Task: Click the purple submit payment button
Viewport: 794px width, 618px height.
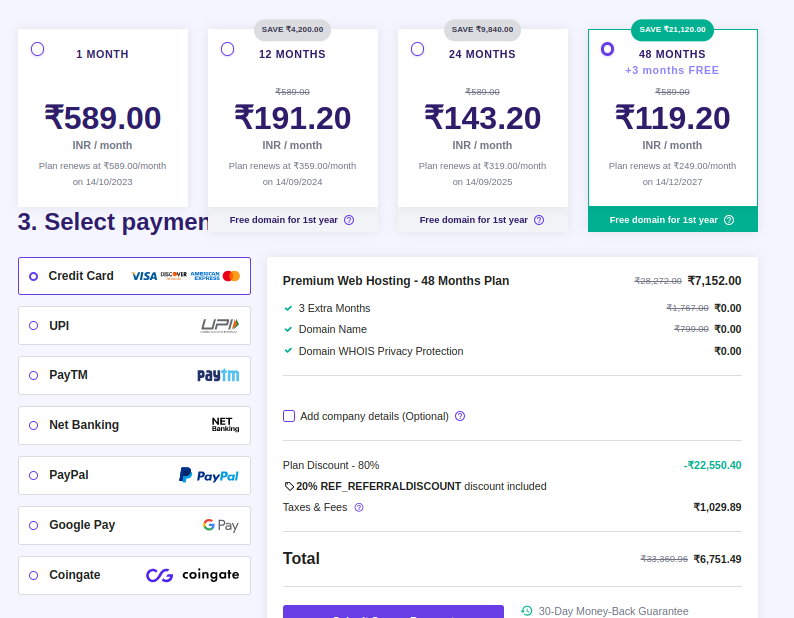Action: pos(393,612)
